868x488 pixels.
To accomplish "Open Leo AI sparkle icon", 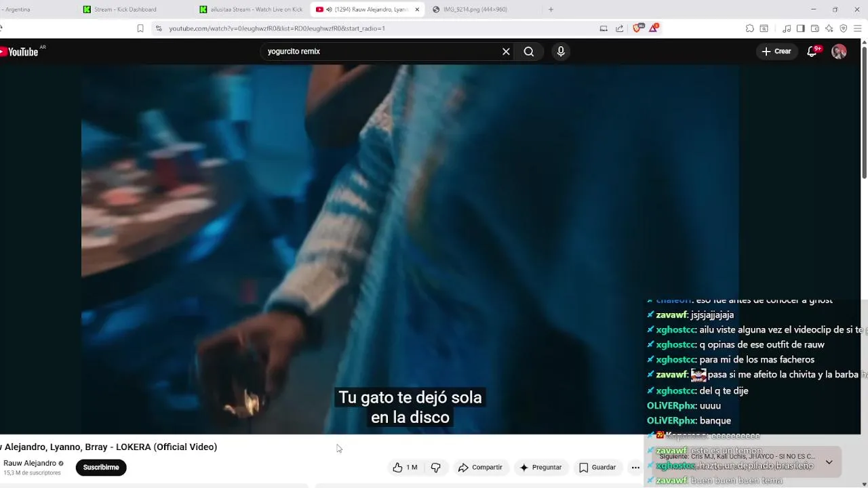I will point(829,28).
